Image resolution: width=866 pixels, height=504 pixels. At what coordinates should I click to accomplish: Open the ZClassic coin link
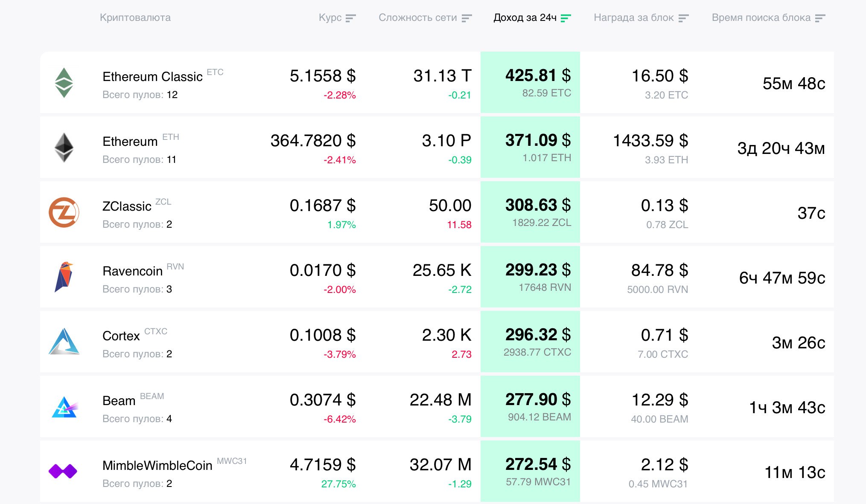click(x=127, y=206)
